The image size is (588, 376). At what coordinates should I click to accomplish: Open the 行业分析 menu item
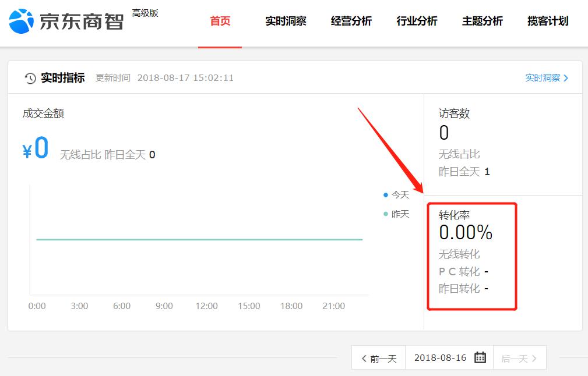click(x=416, y=20)
